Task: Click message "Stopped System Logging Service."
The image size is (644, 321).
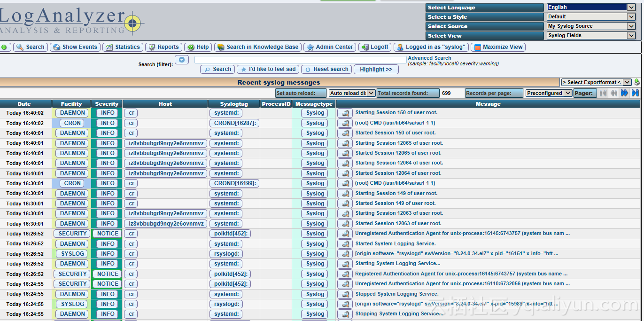Action: point(397,294)
